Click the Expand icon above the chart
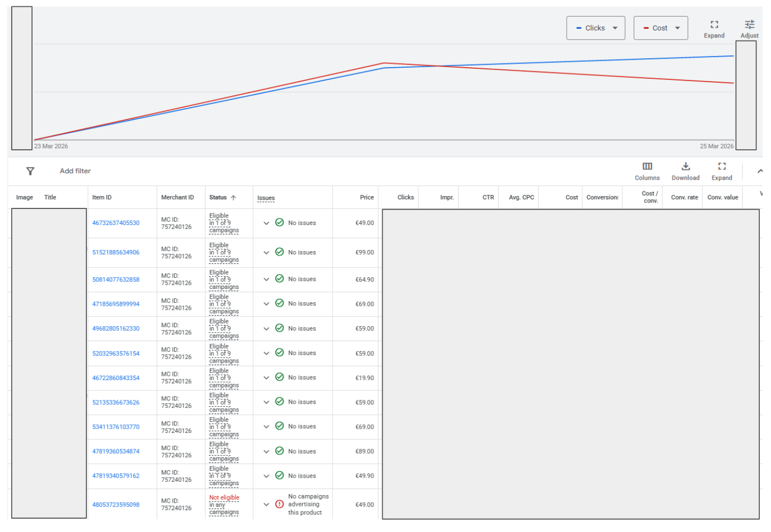 pyautogui.click(x=714, y=24)
